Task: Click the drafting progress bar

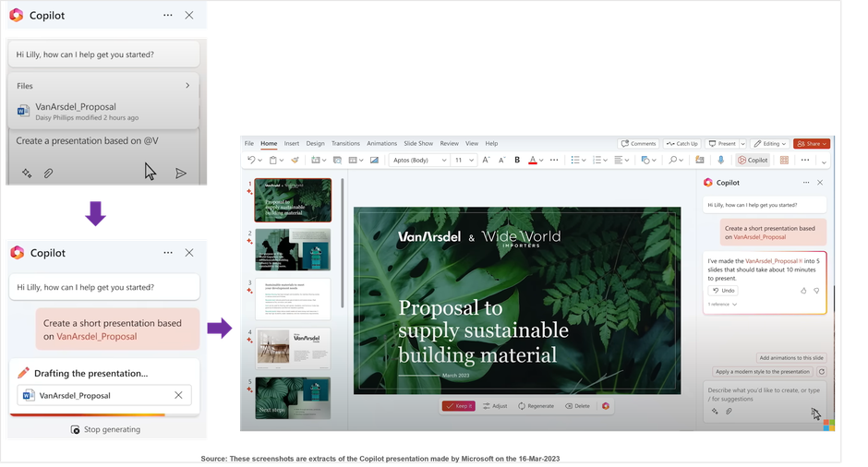Action: coord(104,414)
